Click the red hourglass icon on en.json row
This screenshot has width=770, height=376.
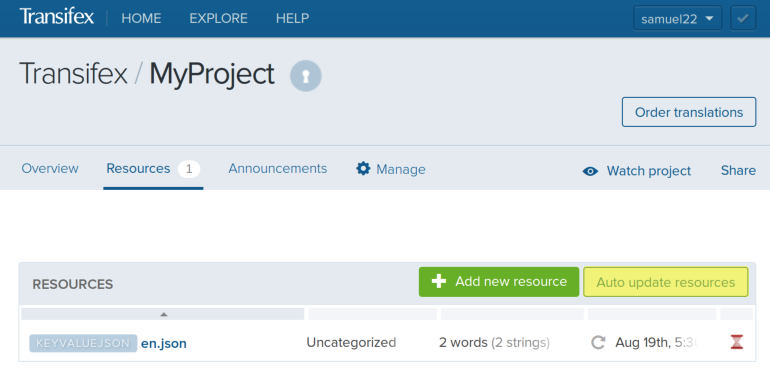[x=736, y=342]
